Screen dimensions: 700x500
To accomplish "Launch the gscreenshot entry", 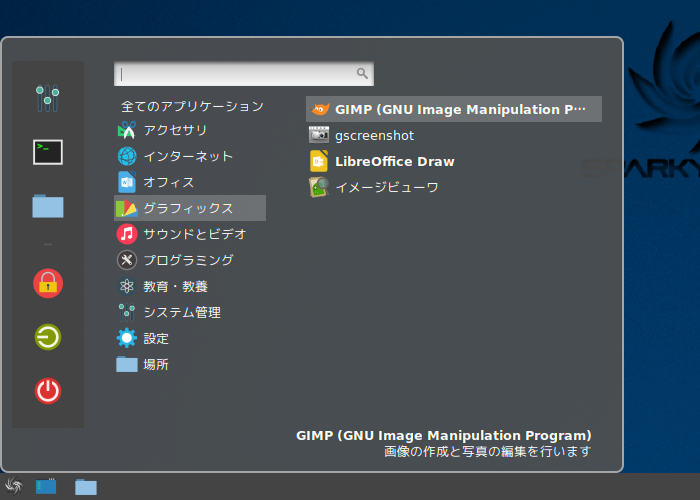I will pos(454,135).
